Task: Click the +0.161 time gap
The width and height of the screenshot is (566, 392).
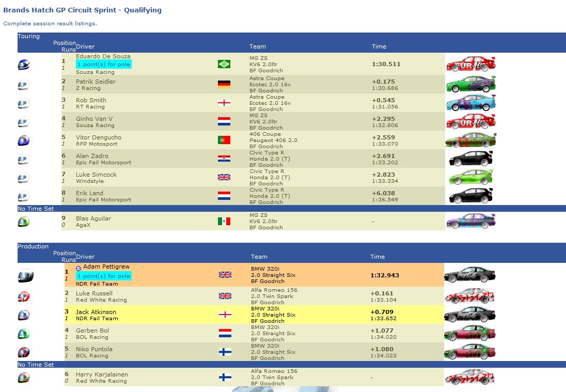Action: [382, 293]
